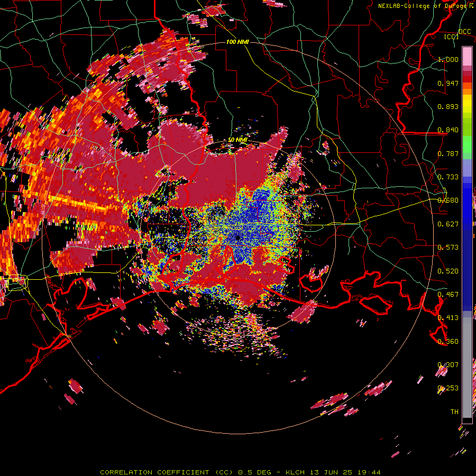Screen dimensions: 476x476
Task: Click the 0.893 scale value
Action: coord(448,106)
